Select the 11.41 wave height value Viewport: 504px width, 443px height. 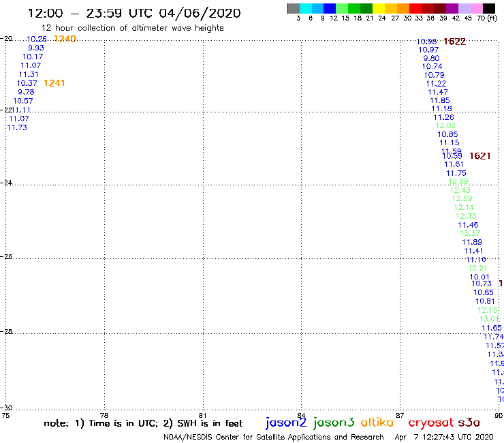(x=474, y=251)
